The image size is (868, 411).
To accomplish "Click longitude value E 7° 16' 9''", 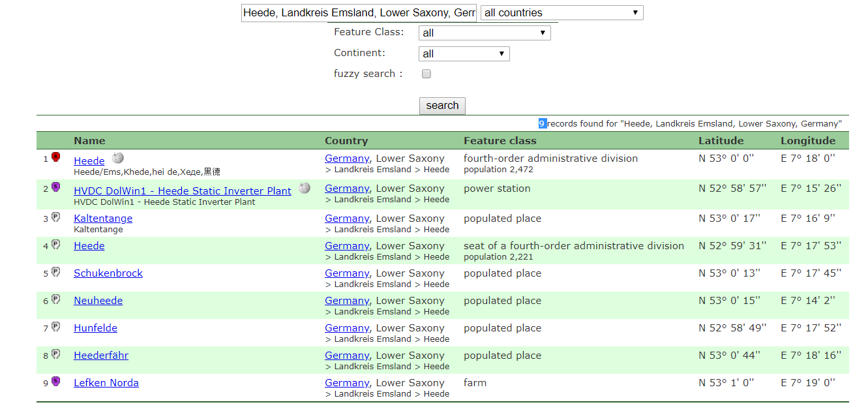I will pyautogui.click(x=807, y=219).
